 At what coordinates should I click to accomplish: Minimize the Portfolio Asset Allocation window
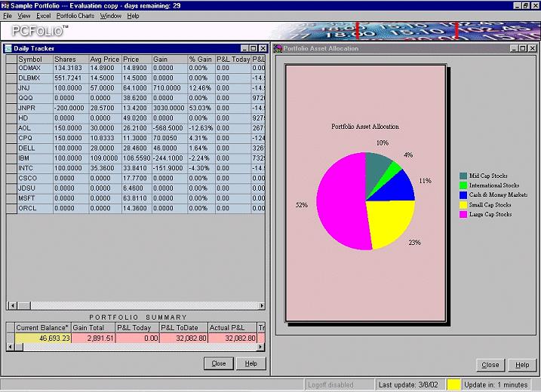click(514, 48)
